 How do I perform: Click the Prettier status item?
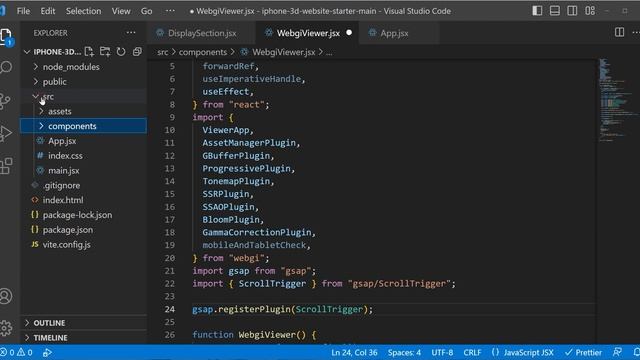[x=583, y=352]
